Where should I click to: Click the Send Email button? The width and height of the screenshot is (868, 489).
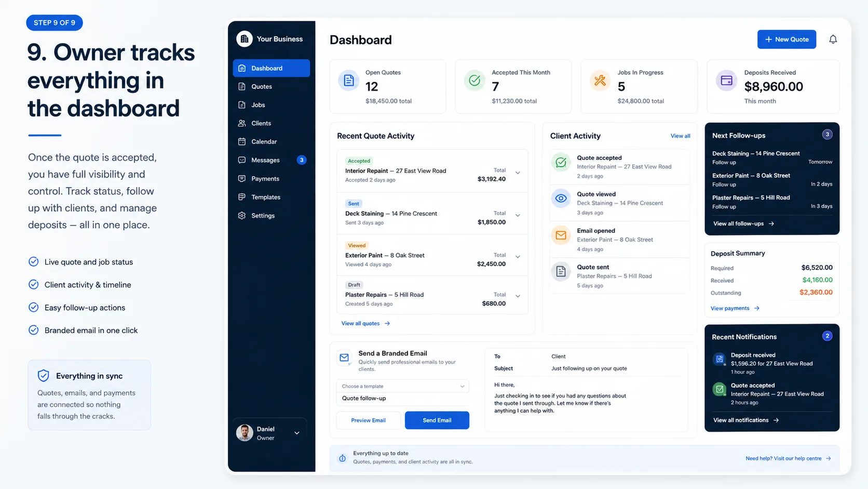click(437, 420)
